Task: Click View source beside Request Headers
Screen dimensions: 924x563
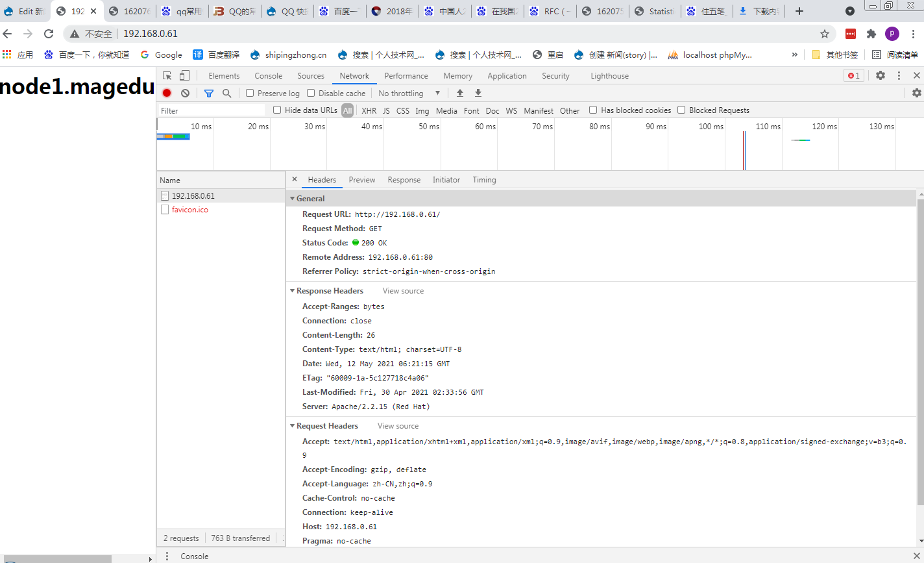Action: pyautogui.click(x=398, y=426)
